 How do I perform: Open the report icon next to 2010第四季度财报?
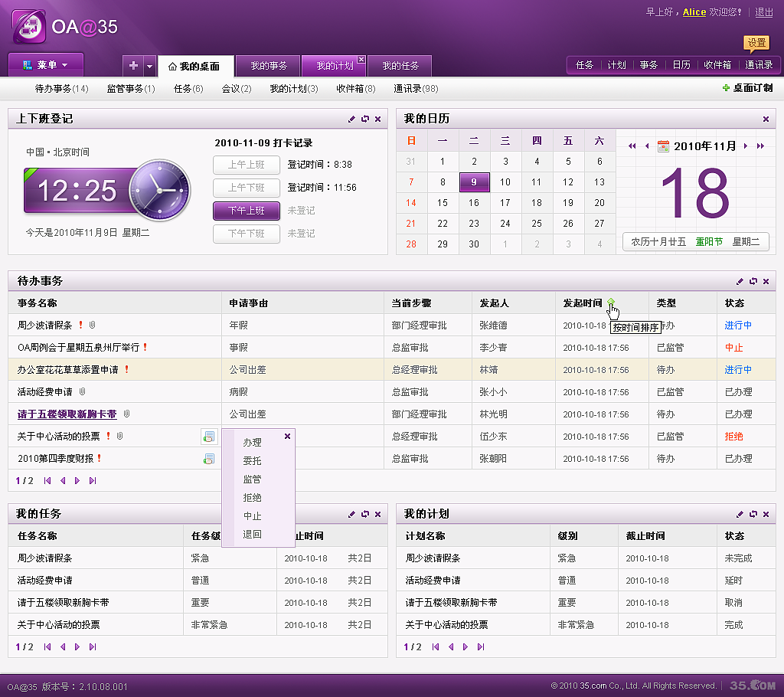(209, 458)
